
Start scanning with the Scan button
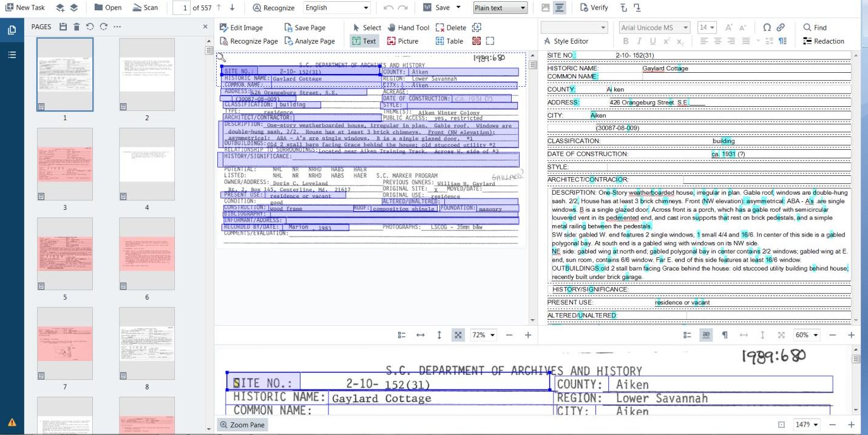tap(144, 8)
